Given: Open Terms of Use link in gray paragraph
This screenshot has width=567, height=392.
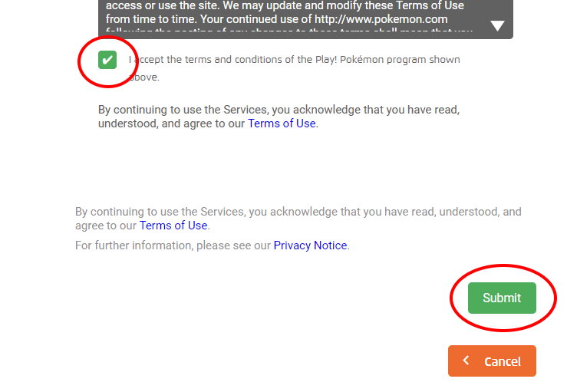Looking at the screenshot, I should 173,226.
